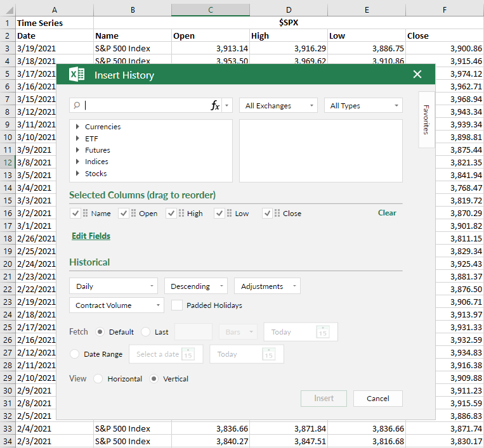The image size is (484, 448).
Task: Open the Bars unit dropdown
Action: click(x=238, y=332)
